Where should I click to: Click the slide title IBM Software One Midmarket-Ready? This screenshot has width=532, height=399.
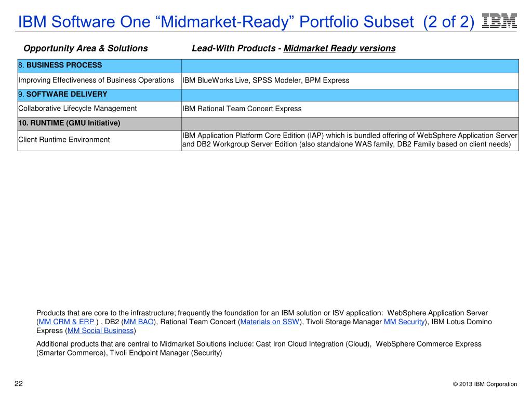click(x=246, y=22)
